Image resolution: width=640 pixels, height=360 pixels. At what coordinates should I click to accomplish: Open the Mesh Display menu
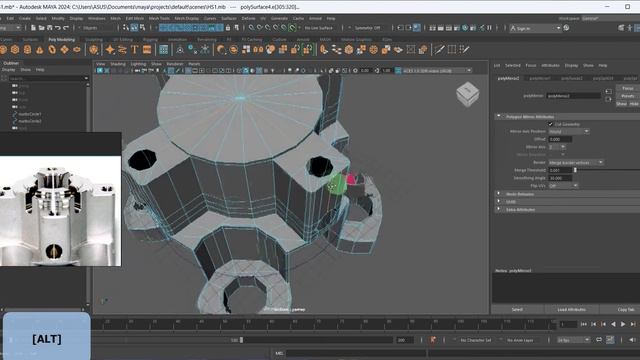click(x=187, y=18)
